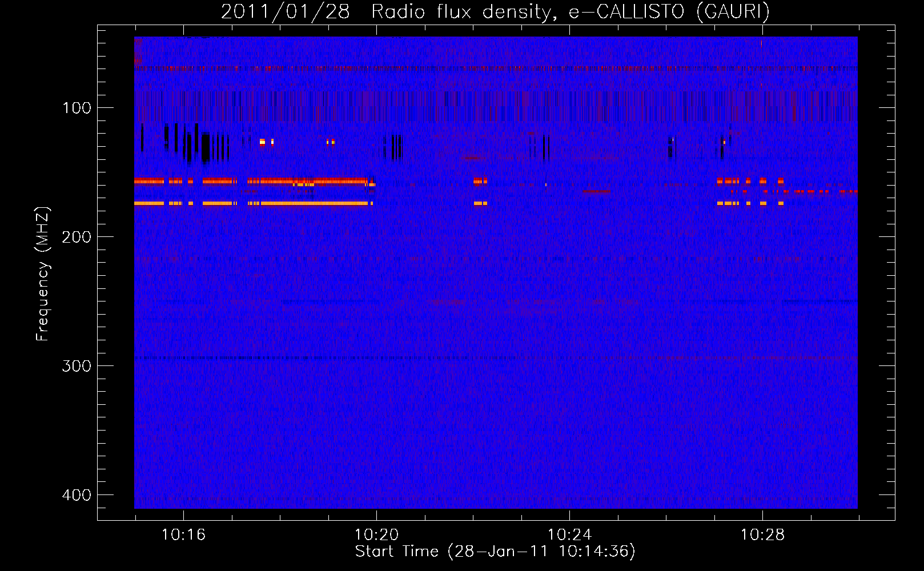The image size is (924, 571).
Task: Click the 100 frequency tick label
Action: click(77, 108)
